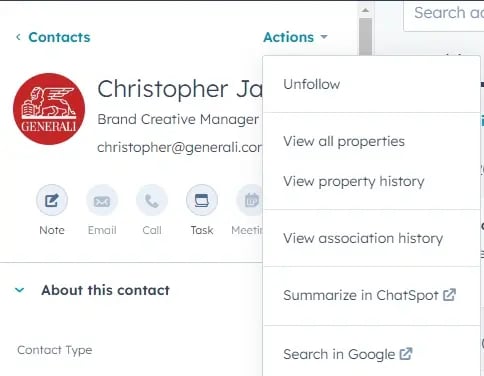
Task: Click the Note icon button
Action: tap(52, 200)
